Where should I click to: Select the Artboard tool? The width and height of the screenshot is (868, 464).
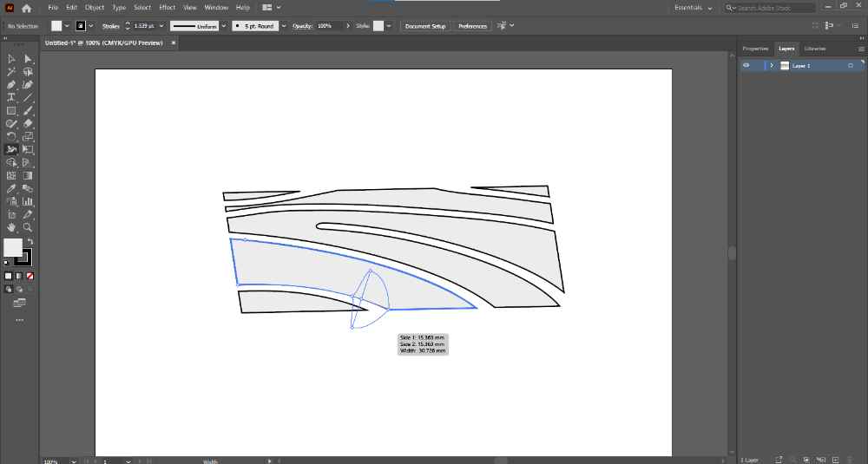pos(11,214)
